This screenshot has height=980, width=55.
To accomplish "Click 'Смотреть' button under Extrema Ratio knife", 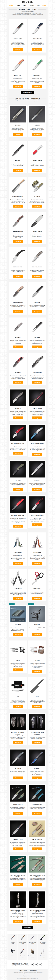I will pos(37,382).
